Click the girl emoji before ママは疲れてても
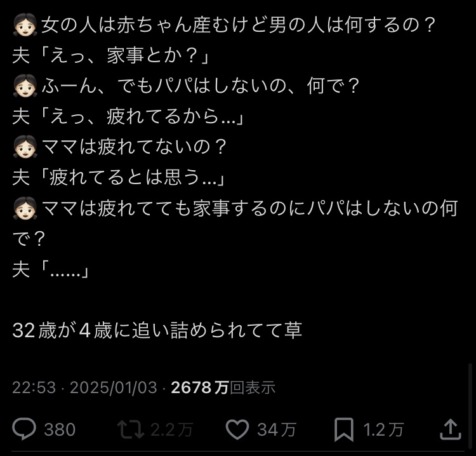The height and width of the screenshot is (456, 476). [25, 207]
